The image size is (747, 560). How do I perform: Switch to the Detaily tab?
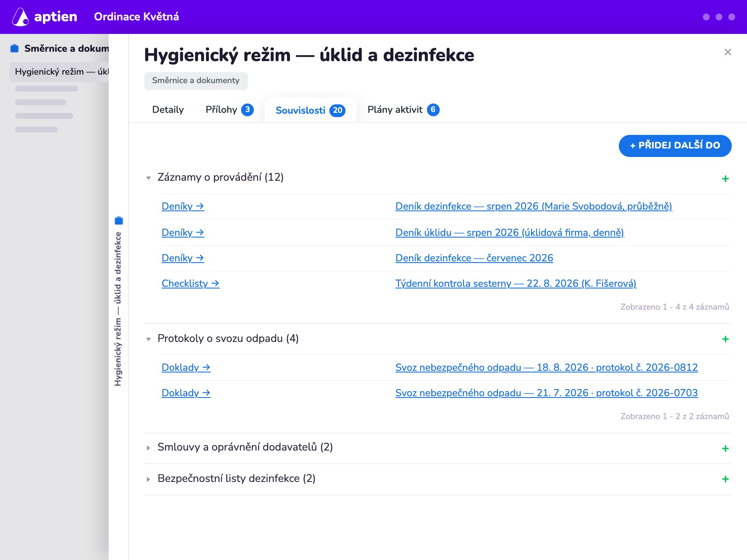(x=168, y=110)
